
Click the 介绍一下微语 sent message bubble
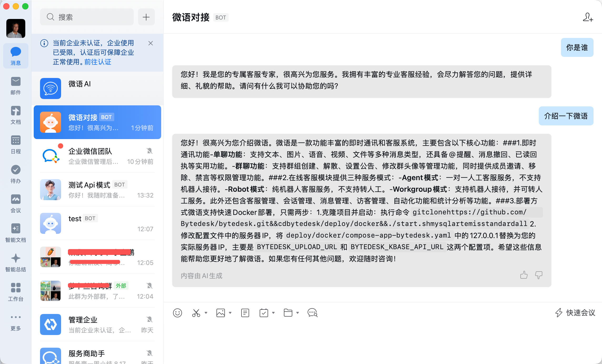click(x=566, y=116)
